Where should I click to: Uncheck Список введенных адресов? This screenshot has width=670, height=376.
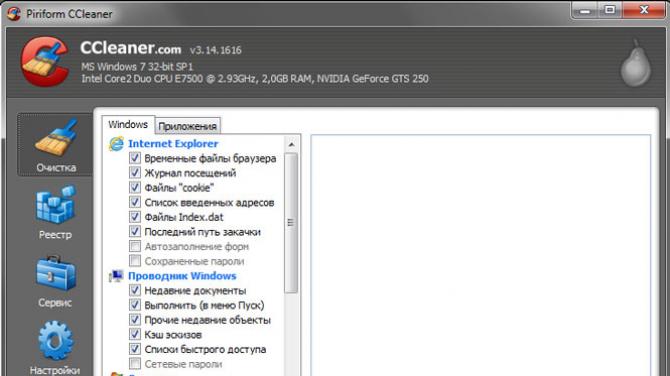pos(135,202)
